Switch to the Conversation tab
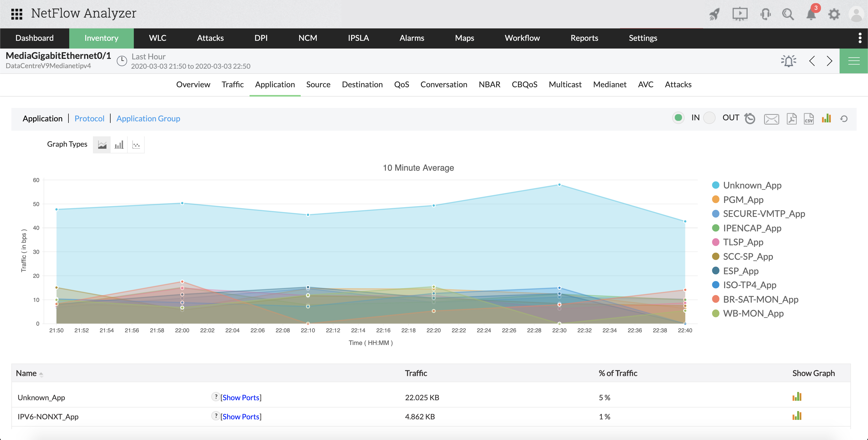Screen dimensions: 868x440 click(x=444, y=84)
